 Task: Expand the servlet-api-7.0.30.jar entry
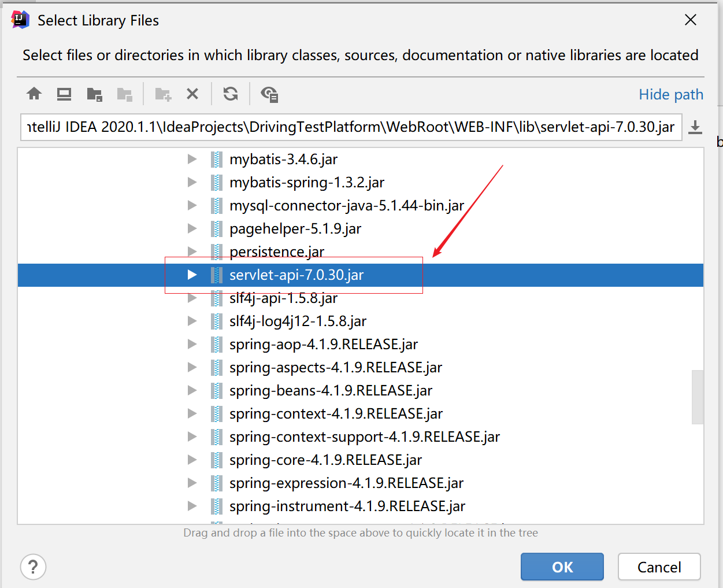192,275
